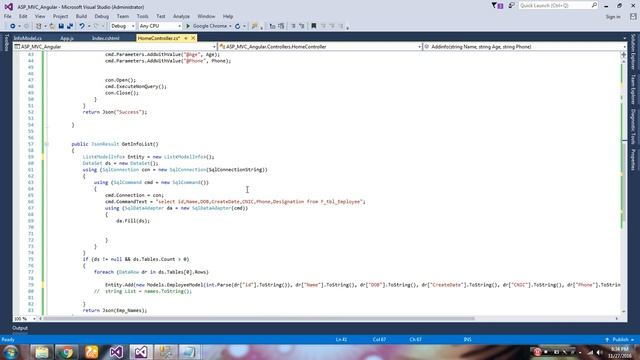
Task: Close the HomeController.cs tab
Action: coord(193,38)
